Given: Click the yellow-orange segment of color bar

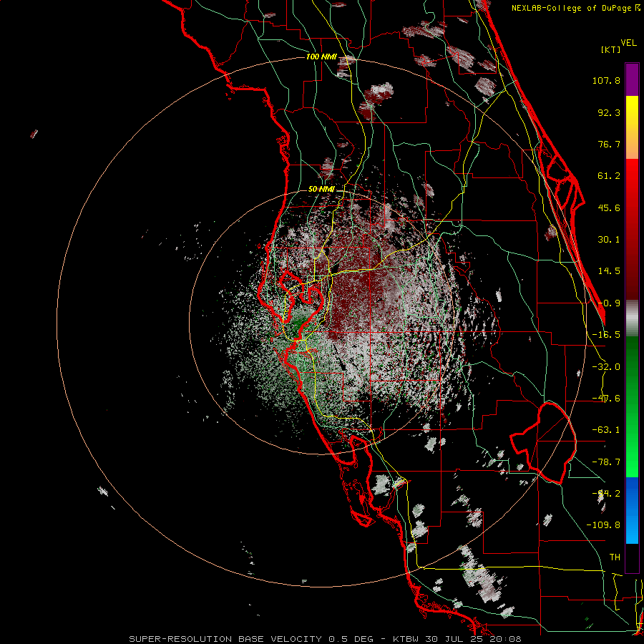Looking at the screenshot, I should 632,127.
